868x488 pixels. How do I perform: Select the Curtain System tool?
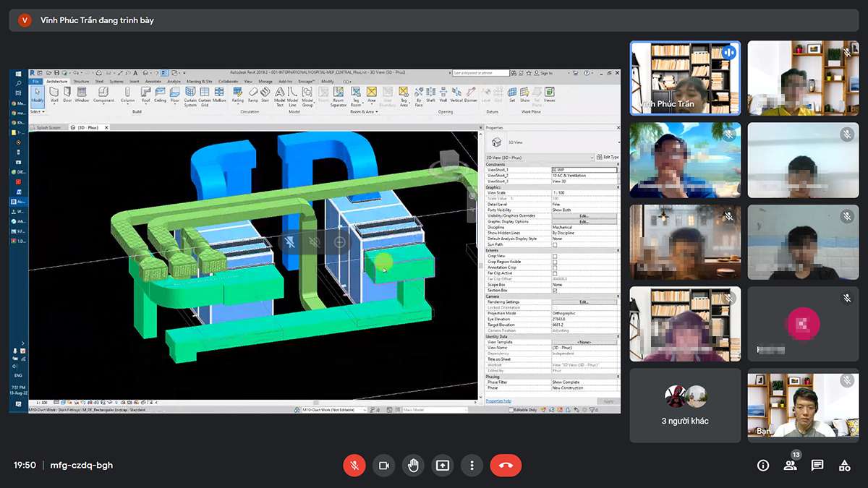tap(190, 96)
